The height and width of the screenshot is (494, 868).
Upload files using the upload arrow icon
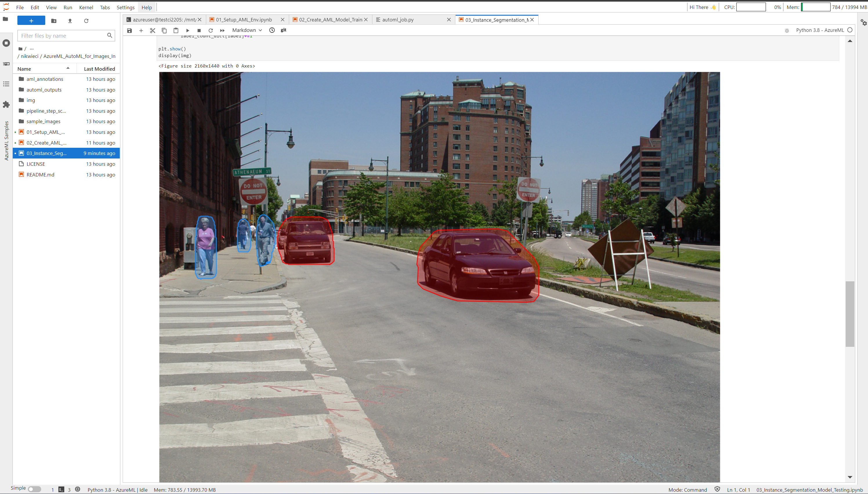tap(70, 21)
